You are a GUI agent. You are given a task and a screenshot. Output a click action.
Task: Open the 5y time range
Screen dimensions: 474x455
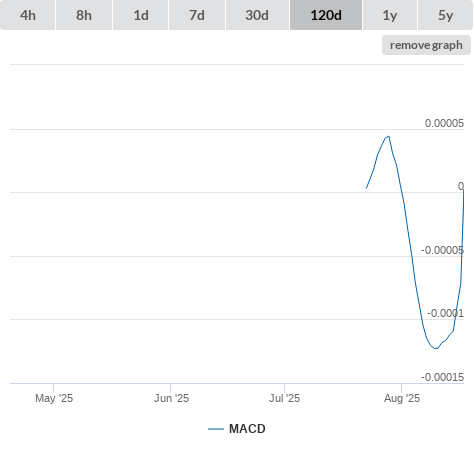point(445,15)
